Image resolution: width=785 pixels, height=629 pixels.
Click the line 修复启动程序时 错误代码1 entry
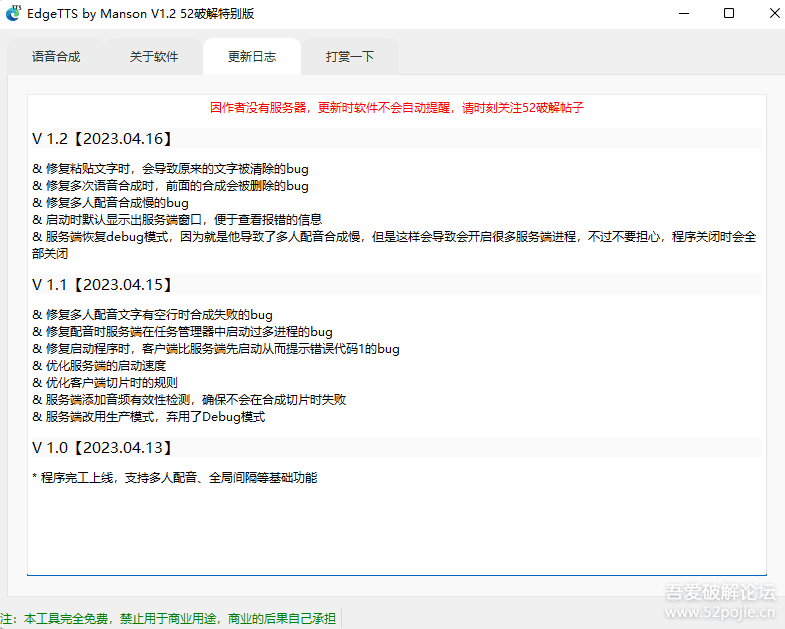[216, 349]
